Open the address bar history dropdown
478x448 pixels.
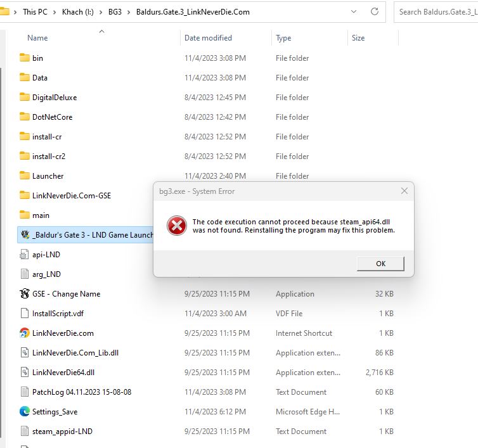pyautogui.click(x=354, y=11)
